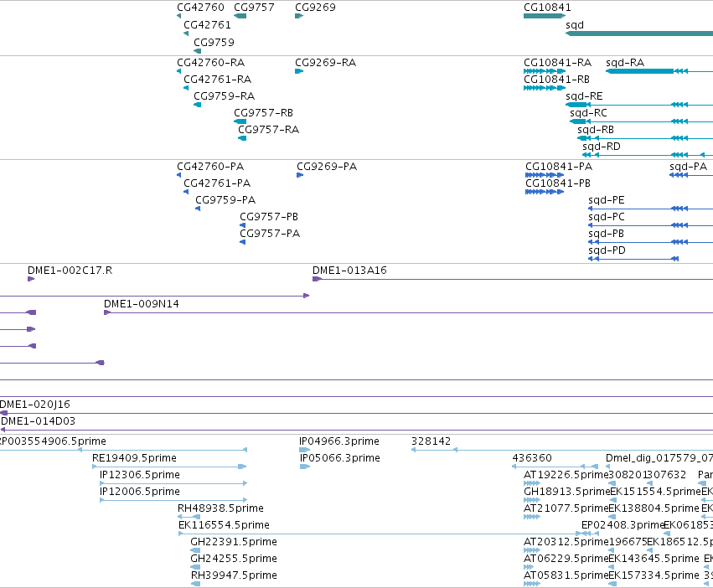Click EST RH39947.5prime
This screenshot has height=588, width=713.
tap(234, 575)
